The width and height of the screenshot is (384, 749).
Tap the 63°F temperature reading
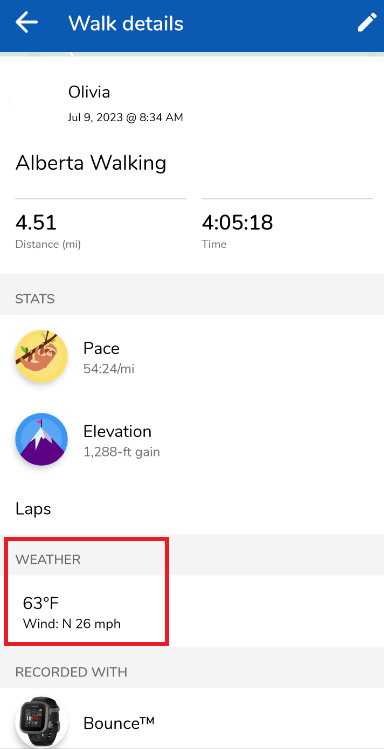[x=41, y=603]
